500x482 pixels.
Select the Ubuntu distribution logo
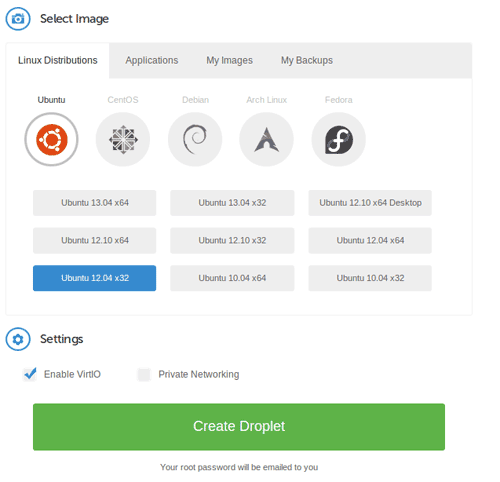(51, 139)
